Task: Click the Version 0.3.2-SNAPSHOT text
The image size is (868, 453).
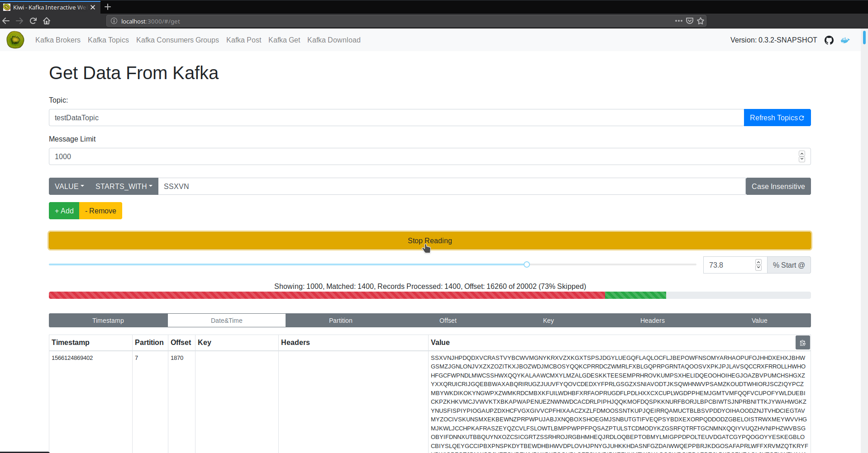Action: point(773,40)
